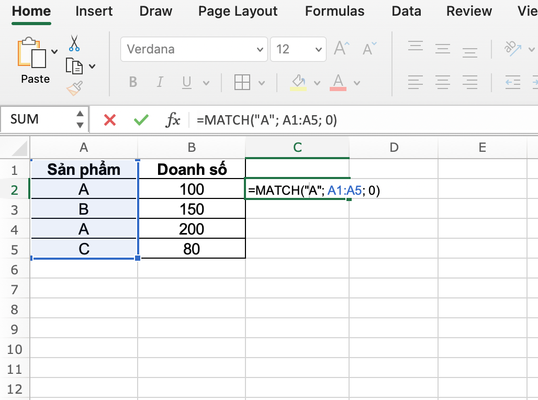Image resolution: width=538 pixels, height=400 pixels.
Task: Switch to the Home tab
Action: click(x=31, y=11)
